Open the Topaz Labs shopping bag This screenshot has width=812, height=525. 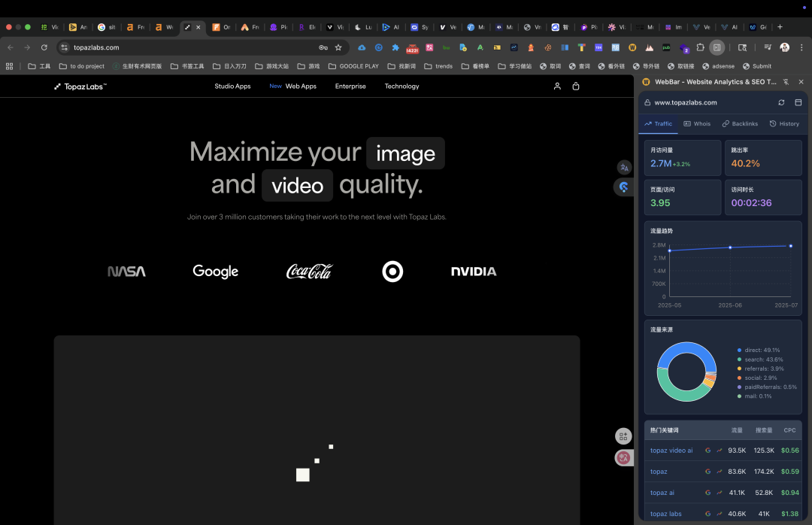coord(576,86)
